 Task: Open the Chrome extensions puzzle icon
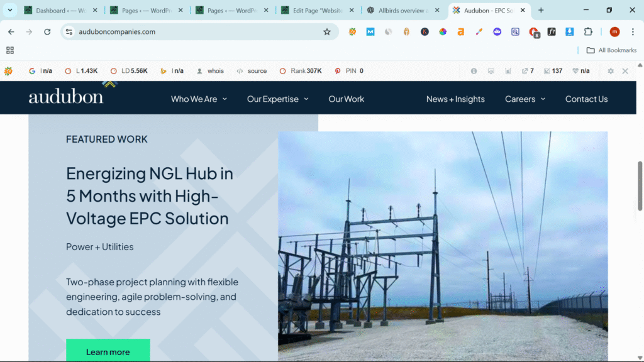pyautogui.click(x=588, y=32)
